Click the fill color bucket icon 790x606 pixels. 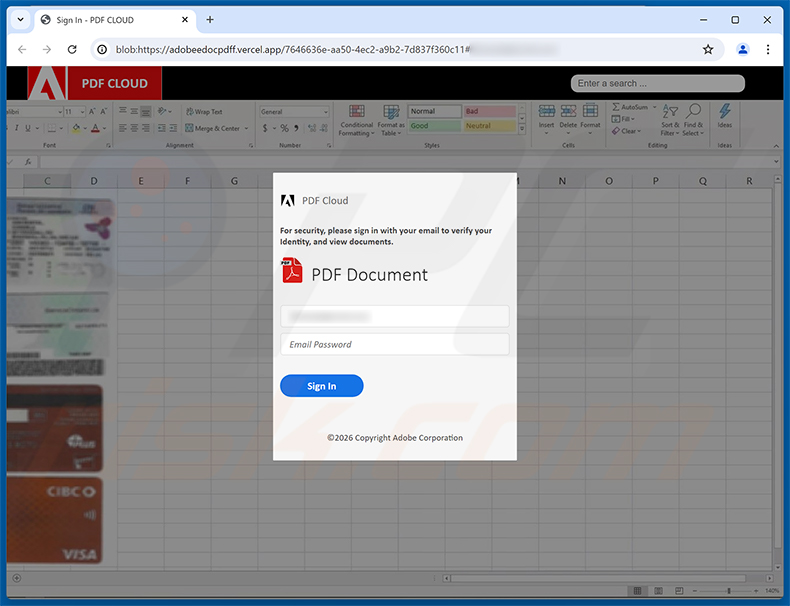76,128
